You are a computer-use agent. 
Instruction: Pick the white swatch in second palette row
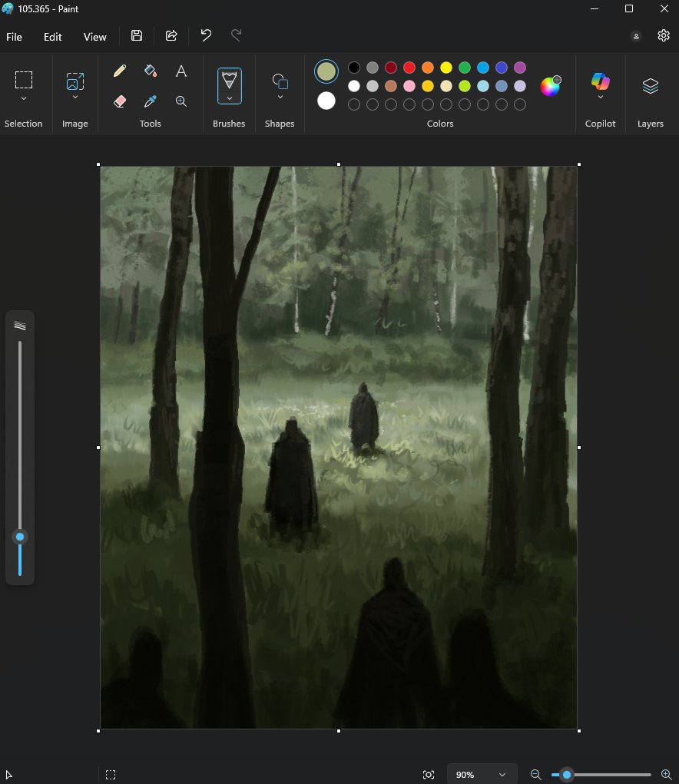pos(354,86)
